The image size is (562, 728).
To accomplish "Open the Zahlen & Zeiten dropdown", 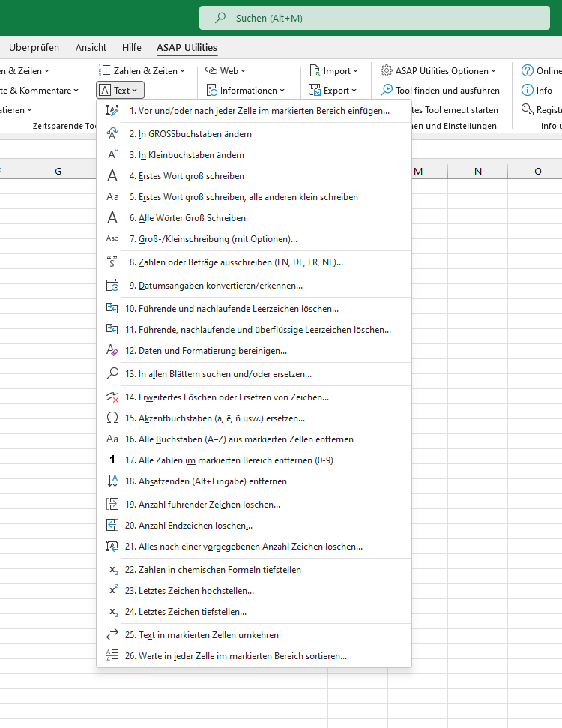I will pyautogui.click(x=142, y=71).
